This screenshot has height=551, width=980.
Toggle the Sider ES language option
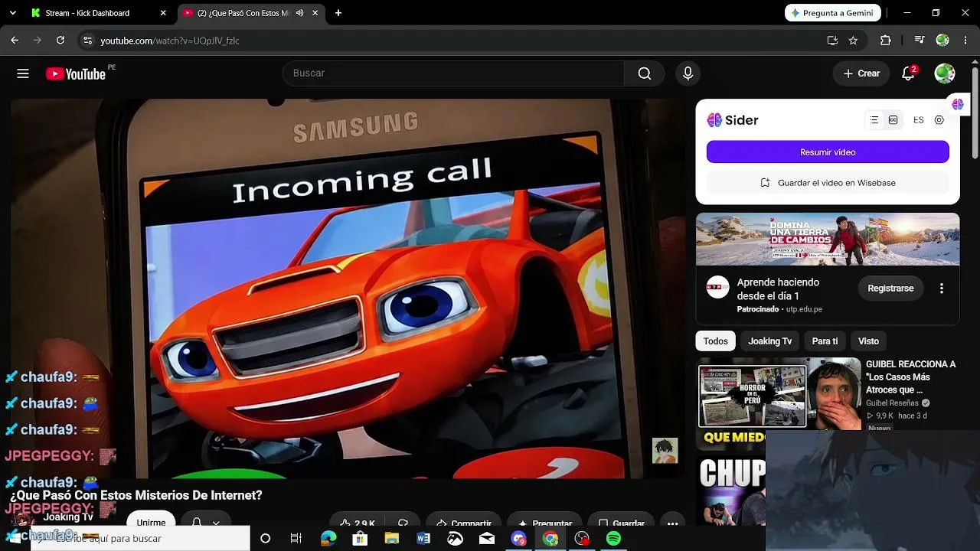[x=919, y=120]
